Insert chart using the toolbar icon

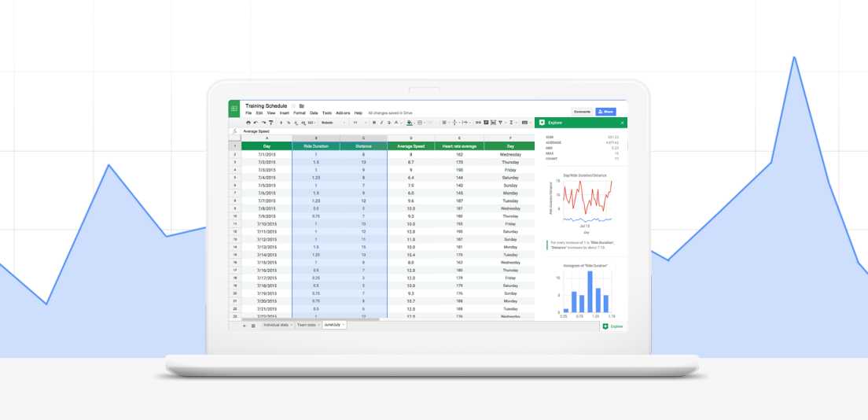(x=493, y=123)
